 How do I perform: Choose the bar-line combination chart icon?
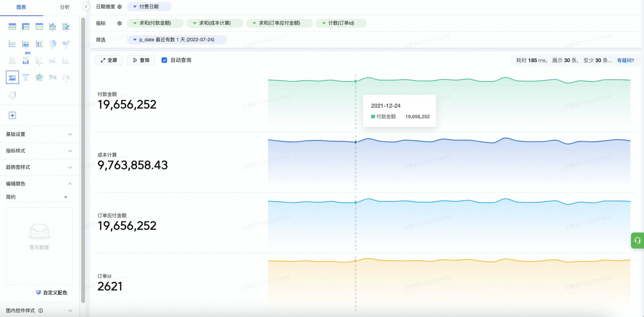coord(39,44)
